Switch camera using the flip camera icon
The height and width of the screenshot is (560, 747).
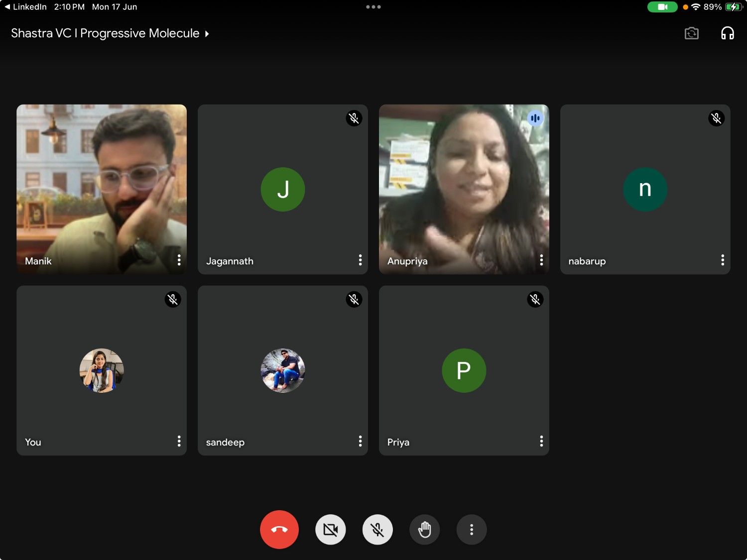coord(692,33)
